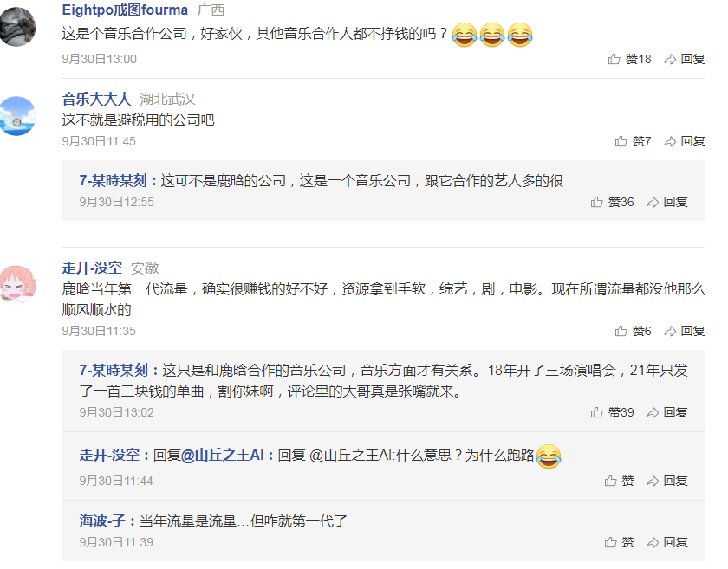
Task: Click the 海波-子 username link
Action: tap(102, 521)
